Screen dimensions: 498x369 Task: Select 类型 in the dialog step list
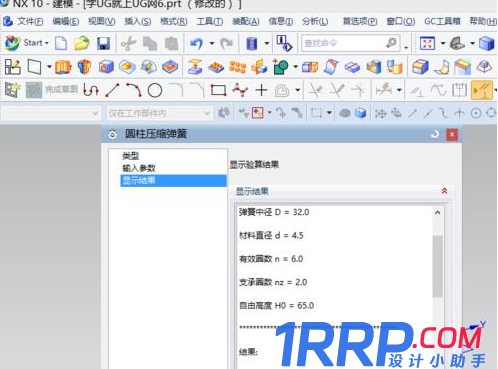point(131,156)
